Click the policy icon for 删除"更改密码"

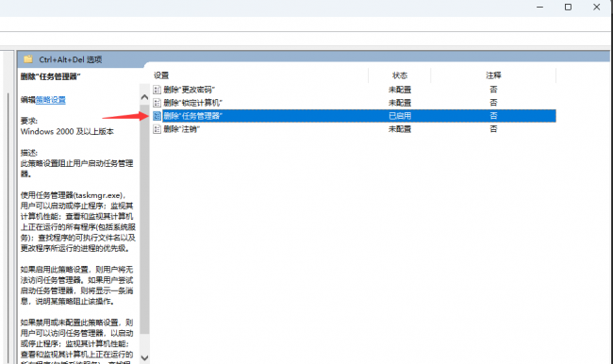tap(157, 90)
